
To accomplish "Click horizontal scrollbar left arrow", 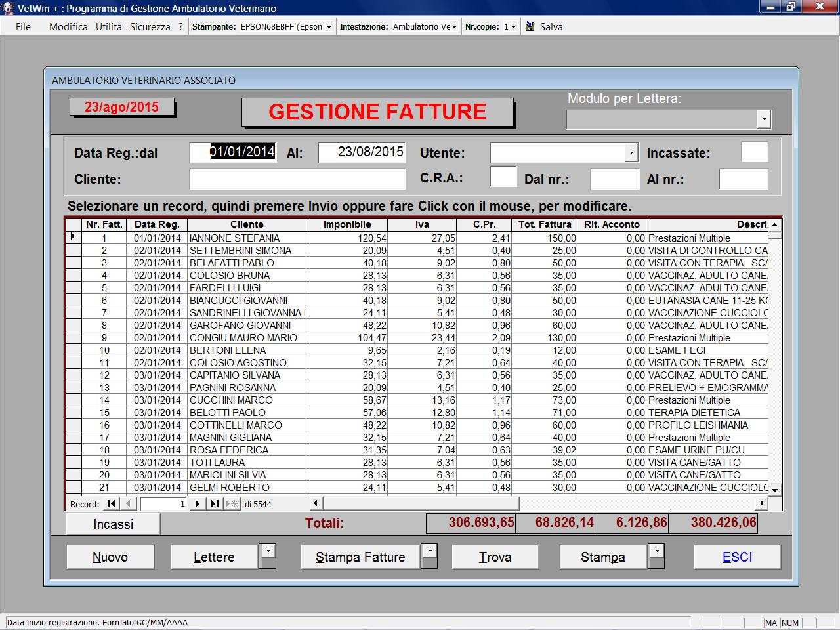I will click(x=316, y=504).
